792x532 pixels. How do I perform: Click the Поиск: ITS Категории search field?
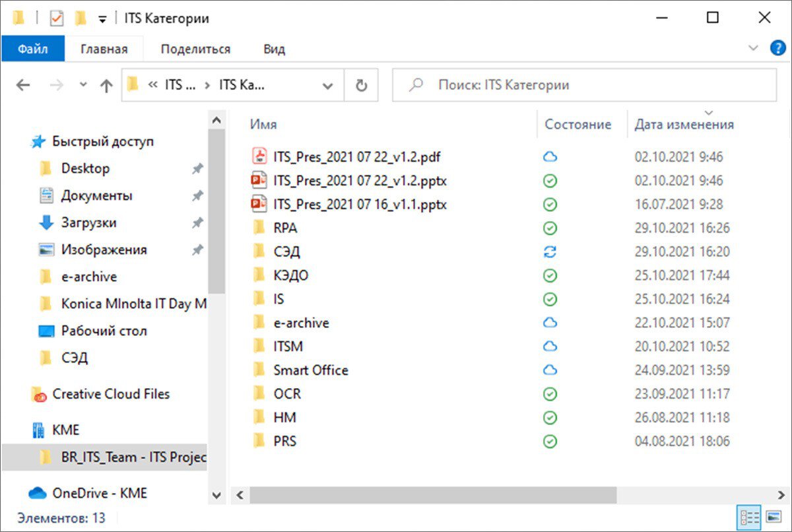[584, 85]
